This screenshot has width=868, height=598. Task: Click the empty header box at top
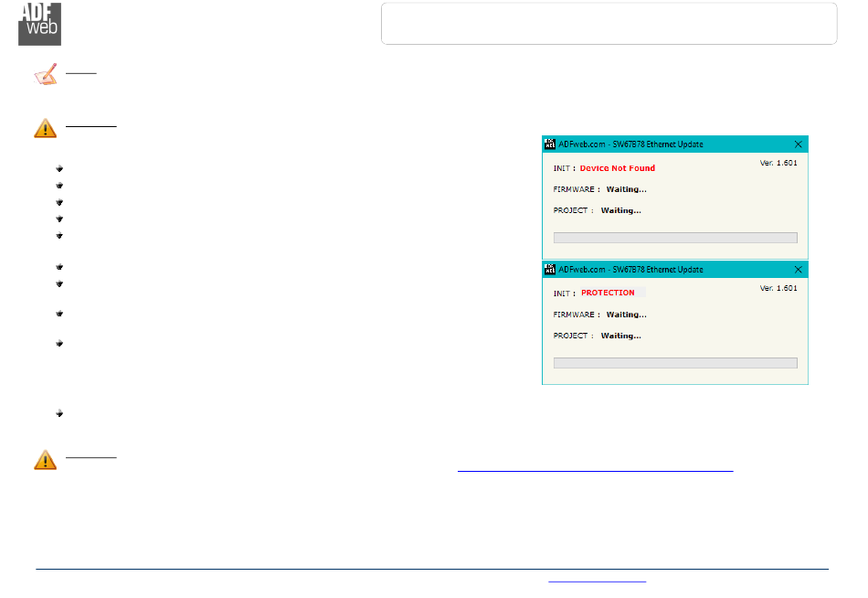pyautogui.click(x=609, y=23)
